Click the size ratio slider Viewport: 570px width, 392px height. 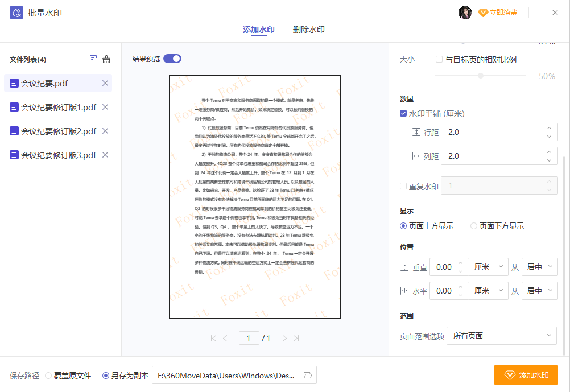481,76
